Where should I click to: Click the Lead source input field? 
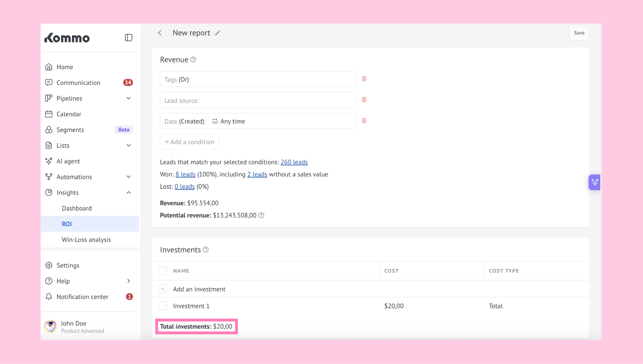tap(258, 100)
